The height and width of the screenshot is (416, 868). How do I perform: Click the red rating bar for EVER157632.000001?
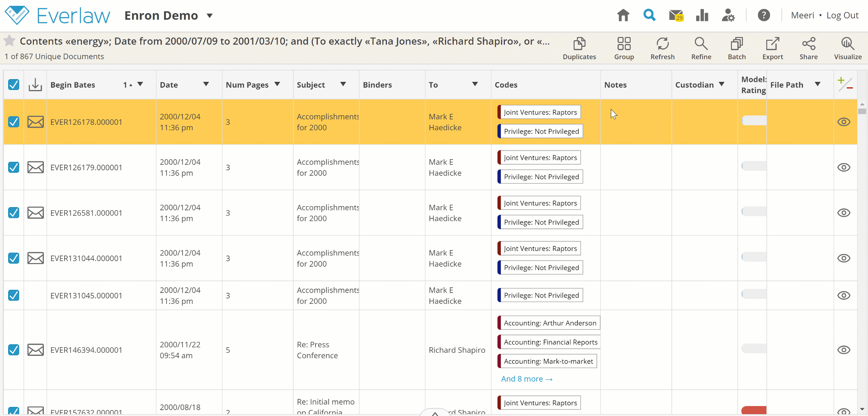pyautogui.click(x=754, y=410)
